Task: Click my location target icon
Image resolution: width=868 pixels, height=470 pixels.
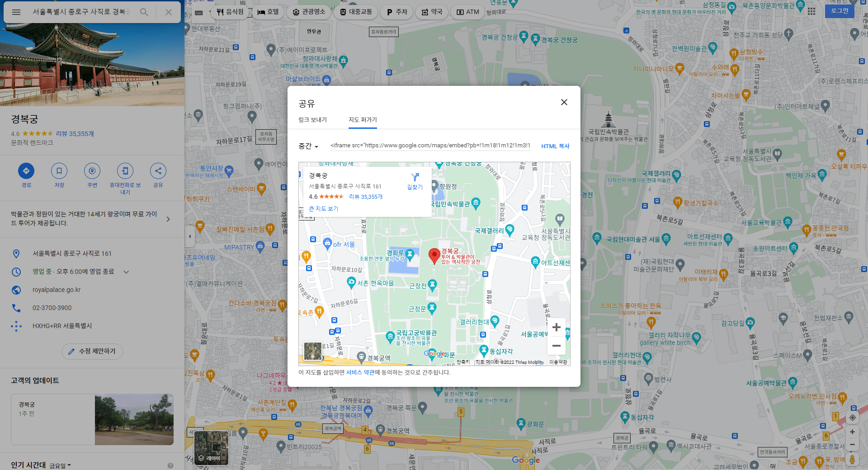Action: tap(852, 418)
